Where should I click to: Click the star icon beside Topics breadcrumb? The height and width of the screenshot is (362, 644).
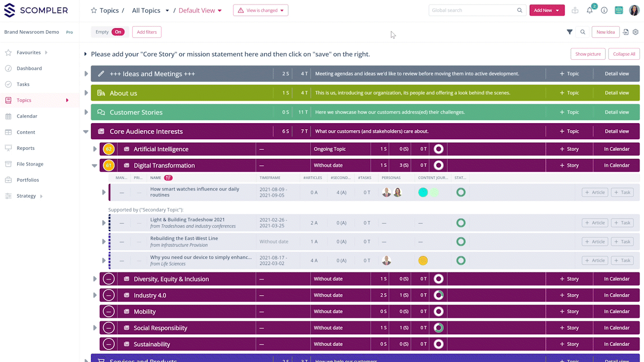(x=94, y=11)
